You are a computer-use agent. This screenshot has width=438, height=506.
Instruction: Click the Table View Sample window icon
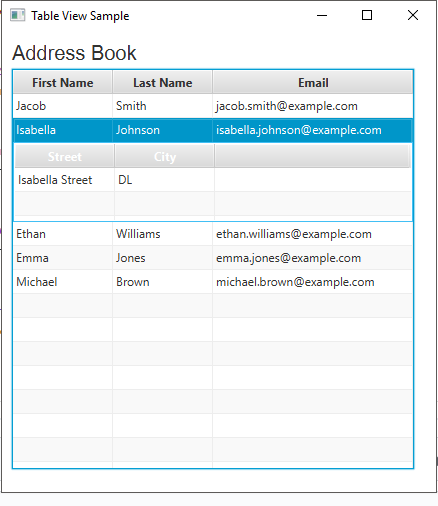coord(17,15)
